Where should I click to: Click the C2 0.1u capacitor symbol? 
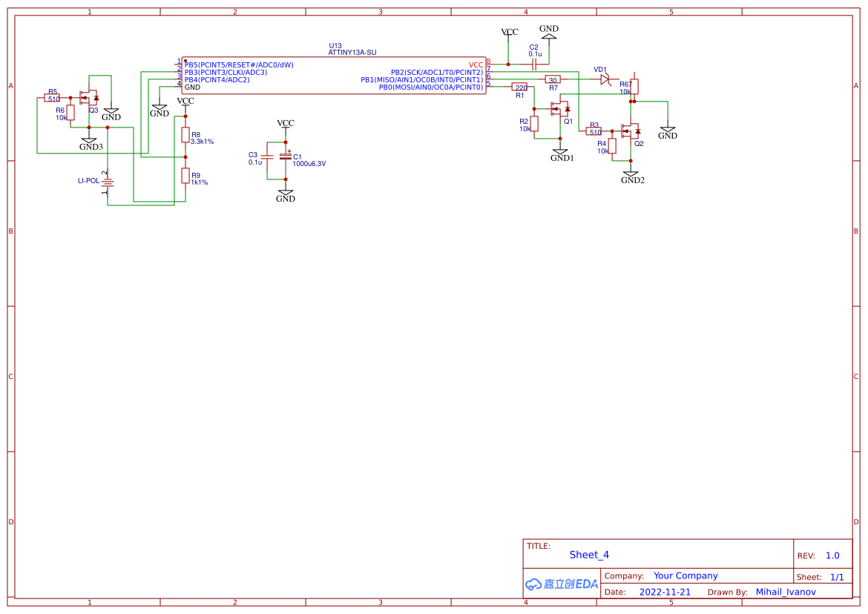coord(534,65)
